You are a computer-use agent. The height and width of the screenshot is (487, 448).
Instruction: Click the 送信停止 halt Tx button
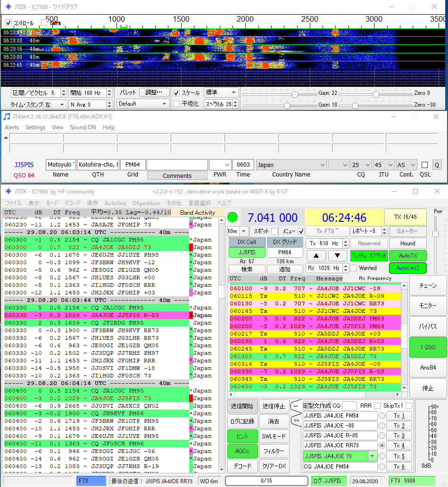click(274, 406)
